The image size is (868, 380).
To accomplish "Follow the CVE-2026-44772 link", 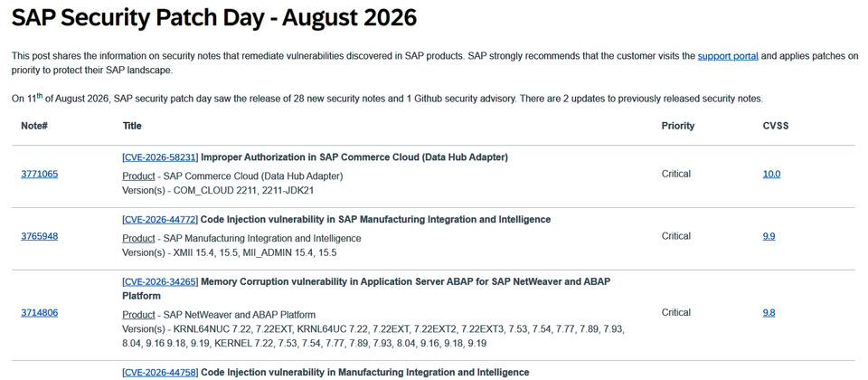I will pos(160,219).
